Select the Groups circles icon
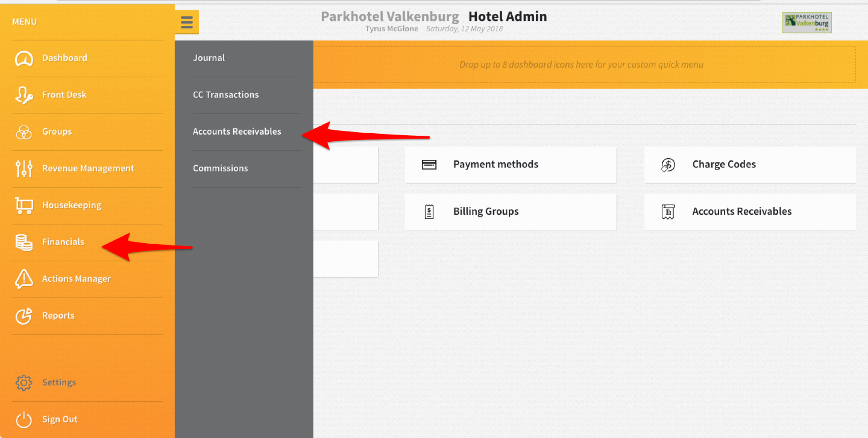The width and height of the screenshot is (868, 438). tap(24, 132)
